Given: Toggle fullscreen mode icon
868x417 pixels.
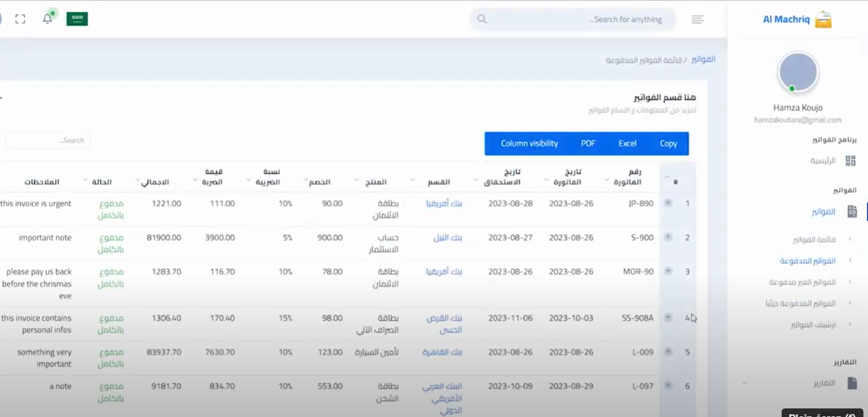Looking at the screenshot, I should tap(20, 19).
